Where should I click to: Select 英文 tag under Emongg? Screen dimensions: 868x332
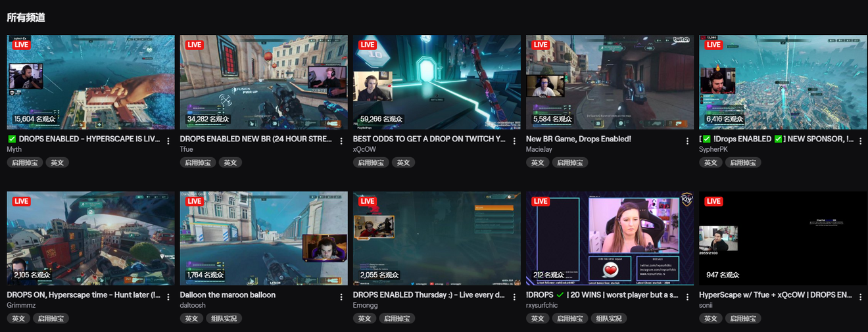(364, 318)
